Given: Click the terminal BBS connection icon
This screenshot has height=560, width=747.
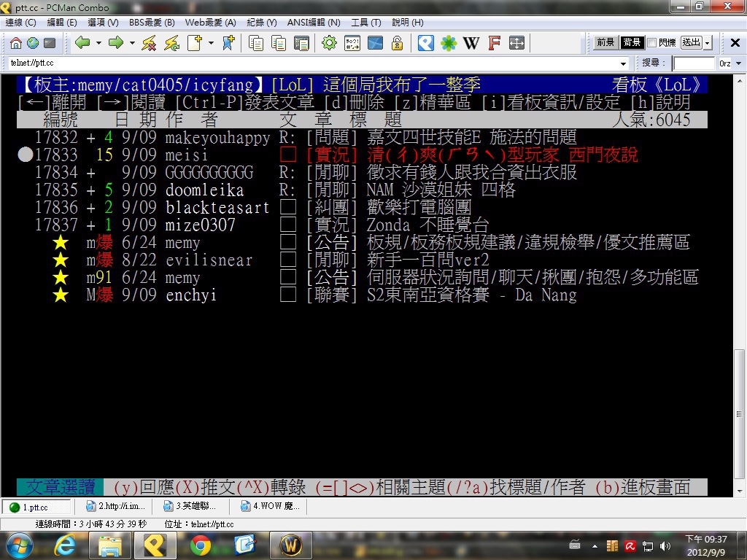Looking at the screenshot, I should click(x=50, y=43).
